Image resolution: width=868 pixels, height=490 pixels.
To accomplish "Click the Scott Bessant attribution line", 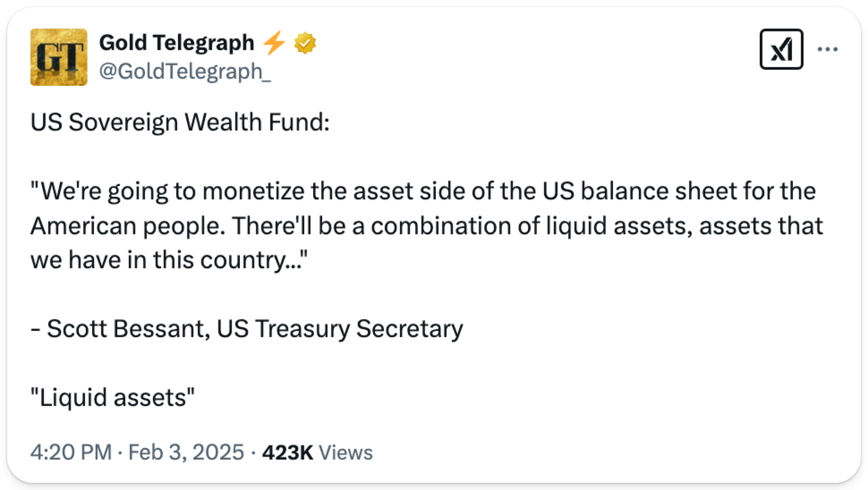I will (247, 329).
